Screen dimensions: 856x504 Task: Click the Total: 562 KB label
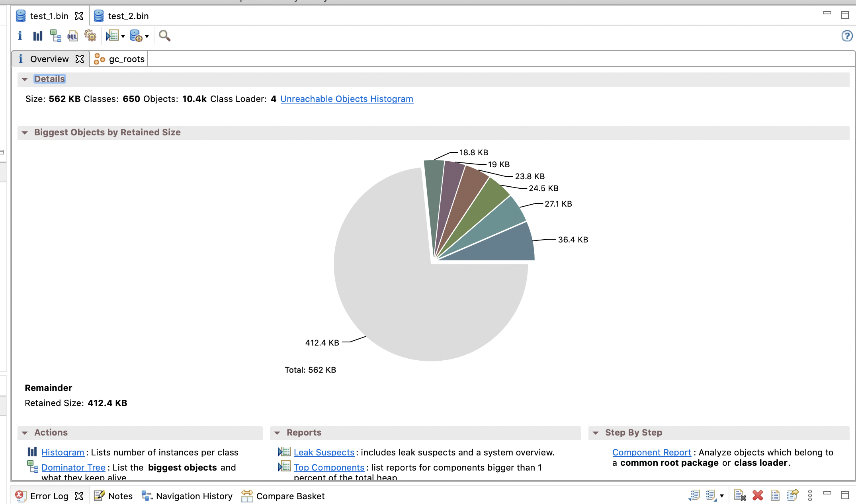(x=311, y=370)
